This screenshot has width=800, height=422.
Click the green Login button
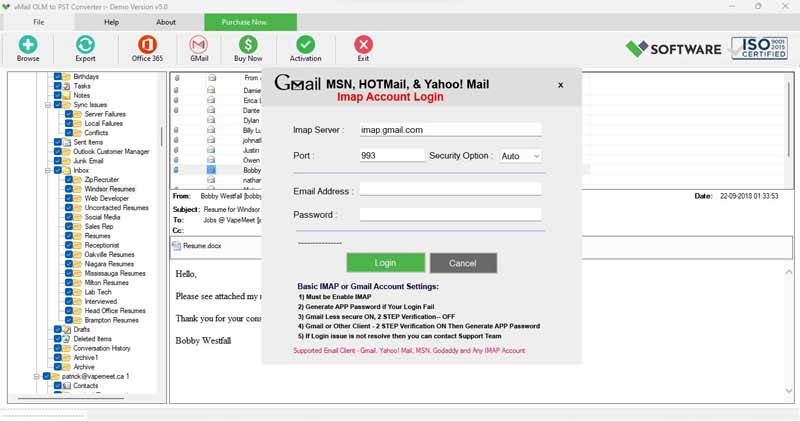click(x=385, y=263)
